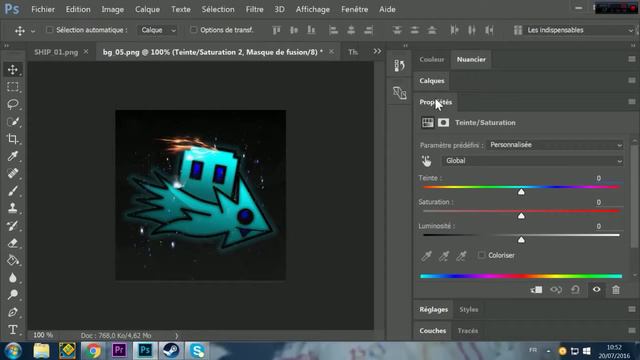
Task: Click the first eyedropper in Propriétés panel
Action: coord(427,256)
